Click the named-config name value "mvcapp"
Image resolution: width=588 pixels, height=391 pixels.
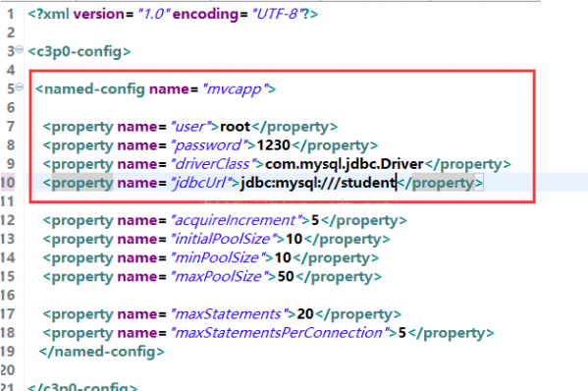235,89
